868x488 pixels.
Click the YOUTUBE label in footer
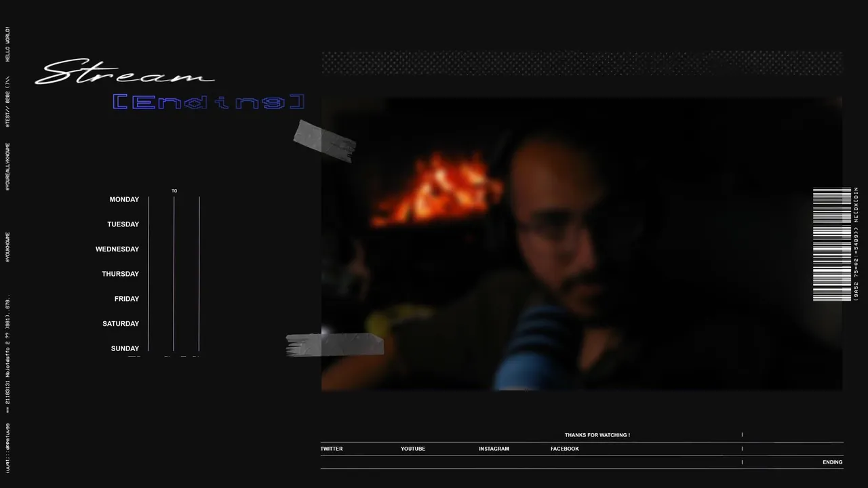(413, 449)
